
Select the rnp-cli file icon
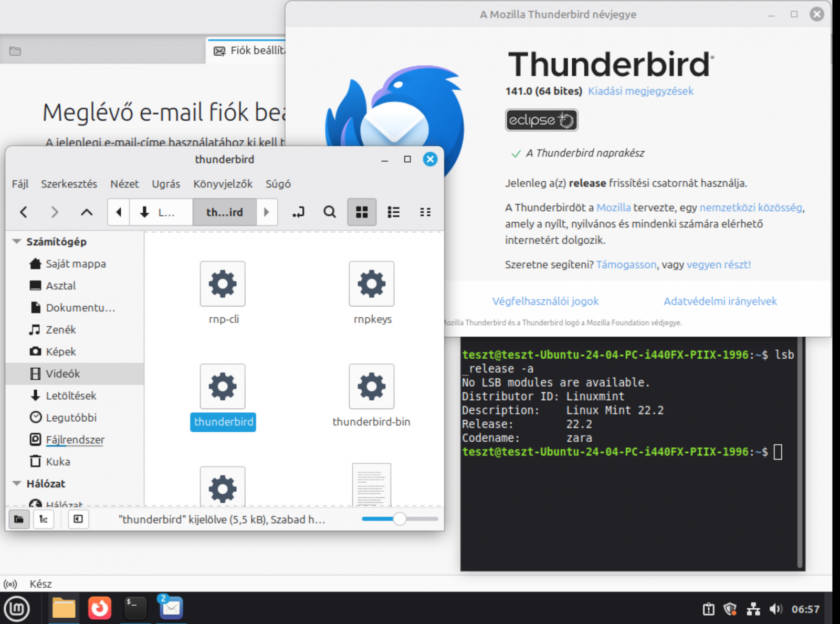pyautogui.click(x=223, y=284)
